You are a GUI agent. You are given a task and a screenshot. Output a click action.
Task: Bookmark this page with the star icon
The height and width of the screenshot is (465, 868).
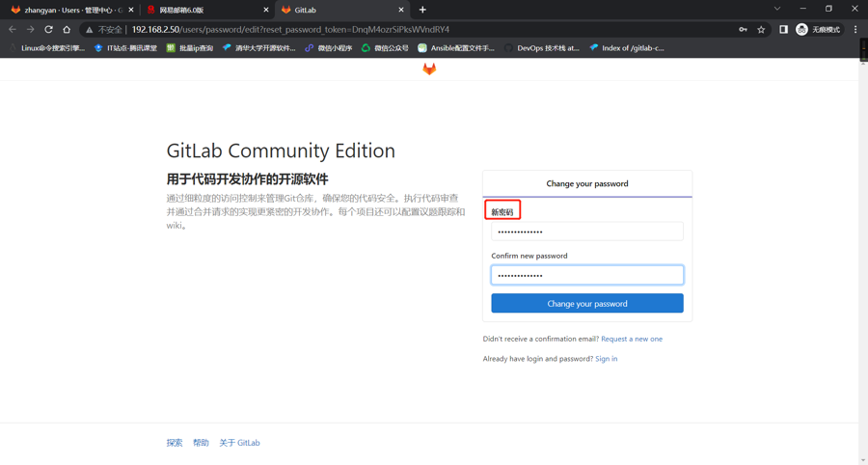[x=761, y=30]
